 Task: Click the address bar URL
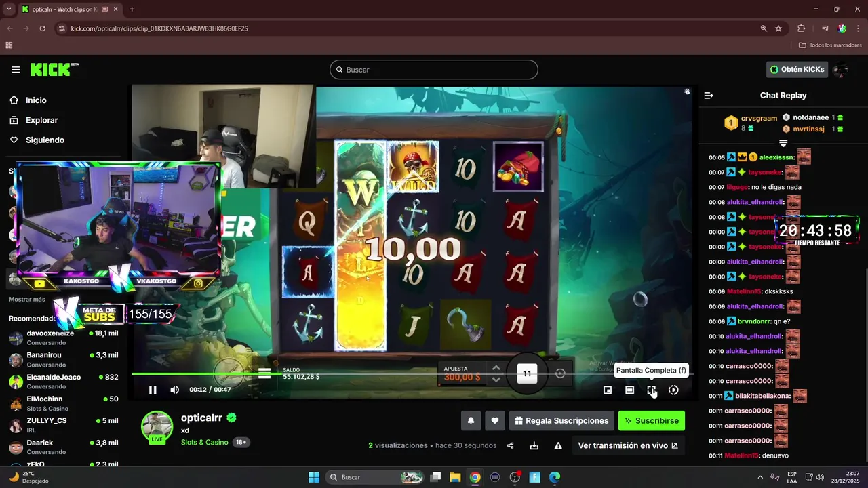pos(159,28)
